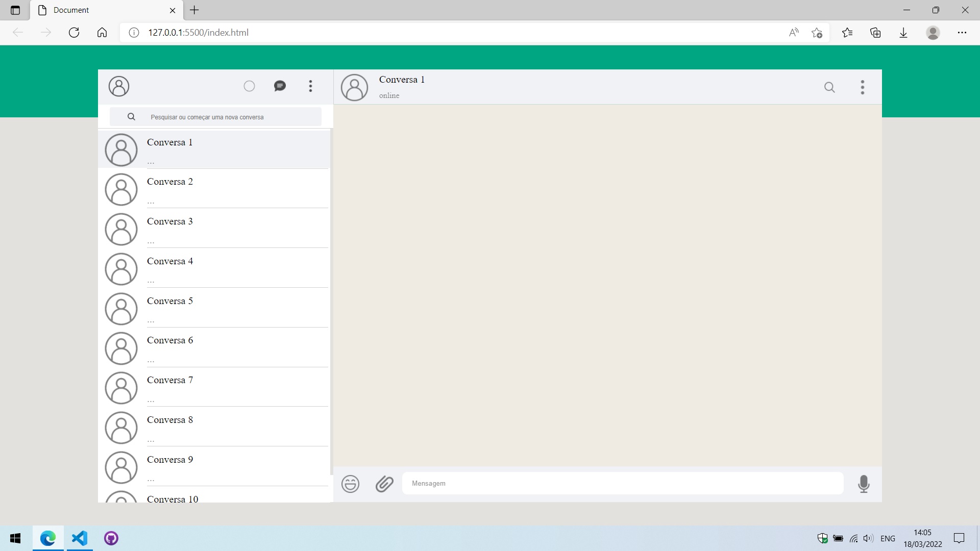Open the status circle icon

pos(249,86)
